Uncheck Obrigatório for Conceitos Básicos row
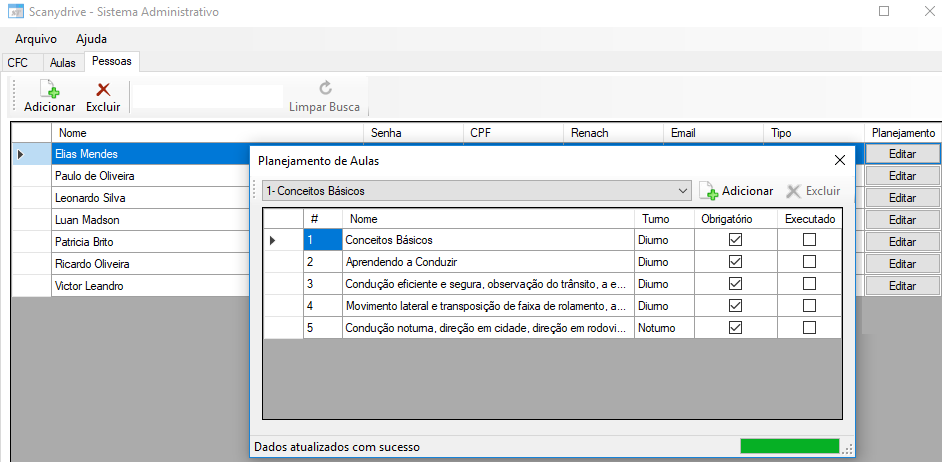Viewport: 942px width, 462px height. [736, 240]
